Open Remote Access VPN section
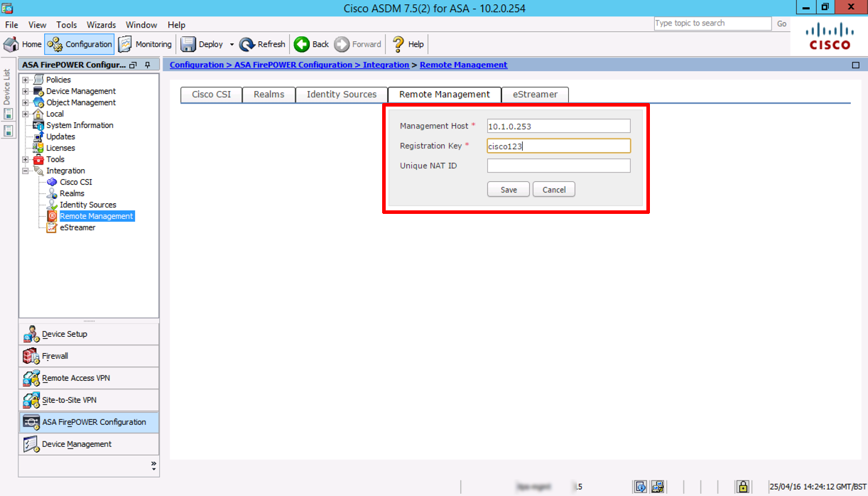The height and width of the screenshot is (496, 868). (x=89, y=378)
